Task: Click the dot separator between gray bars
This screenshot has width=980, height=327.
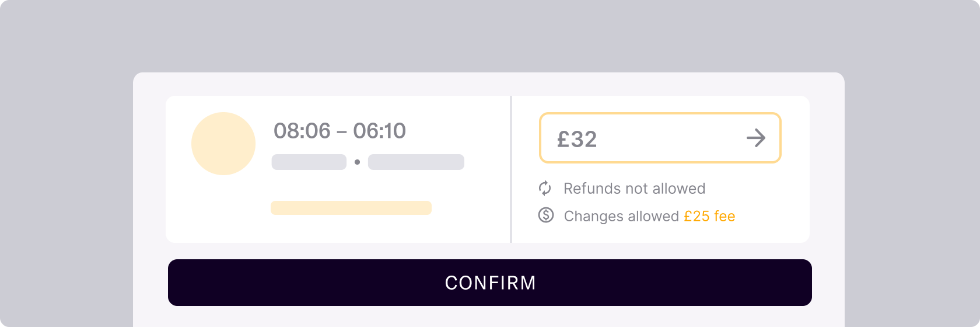Action: [x=357, y=162]
